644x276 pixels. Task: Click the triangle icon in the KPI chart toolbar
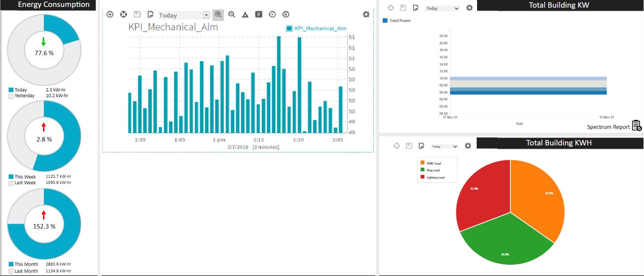245,14
